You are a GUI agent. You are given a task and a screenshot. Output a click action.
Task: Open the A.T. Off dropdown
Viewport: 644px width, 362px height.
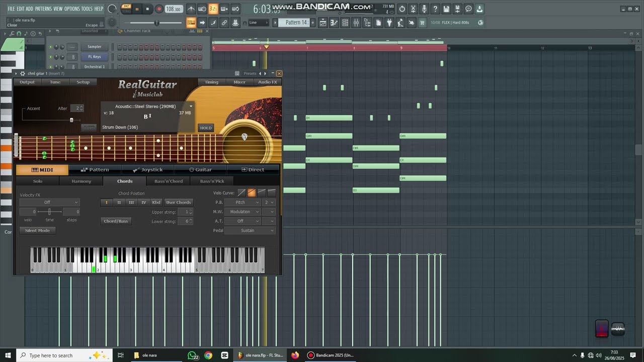(x=243, y=221)
